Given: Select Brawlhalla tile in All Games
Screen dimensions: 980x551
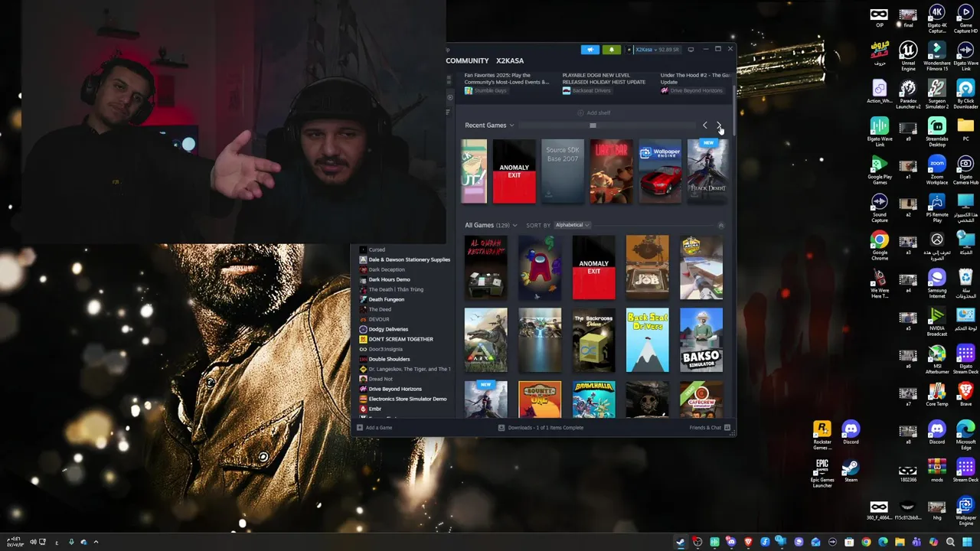Looking at the screenshot, I should 593,399.
